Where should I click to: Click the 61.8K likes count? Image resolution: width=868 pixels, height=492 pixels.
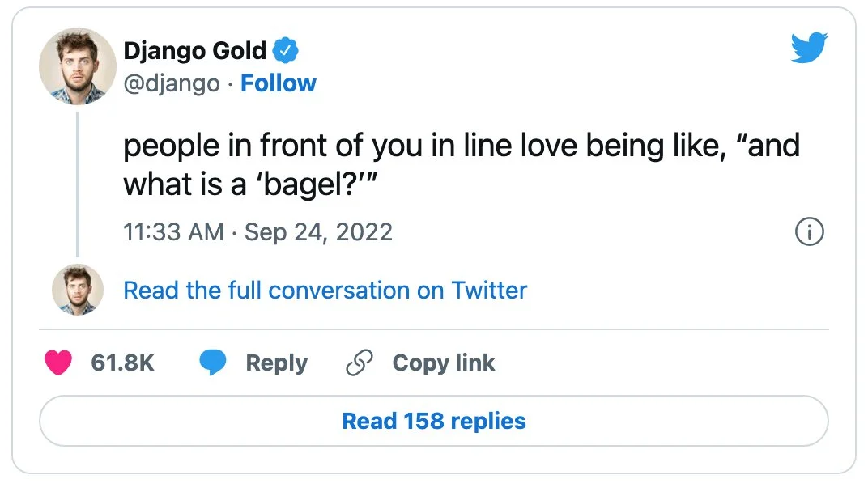(x=122, y=363)
